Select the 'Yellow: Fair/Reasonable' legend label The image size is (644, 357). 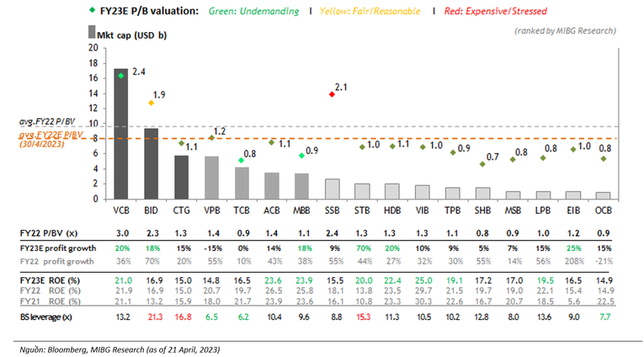click(370, 11)
